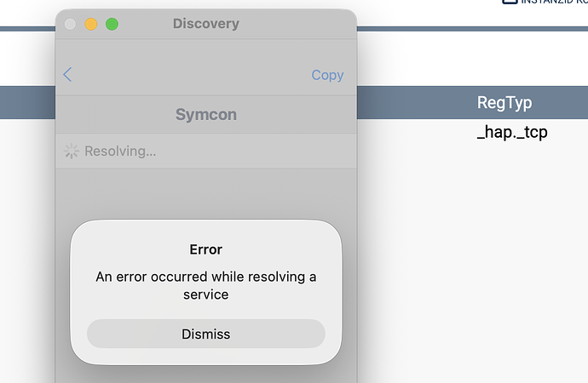Click the Error dialog heading
Screen dimensions: 588x383
[205, 249]
